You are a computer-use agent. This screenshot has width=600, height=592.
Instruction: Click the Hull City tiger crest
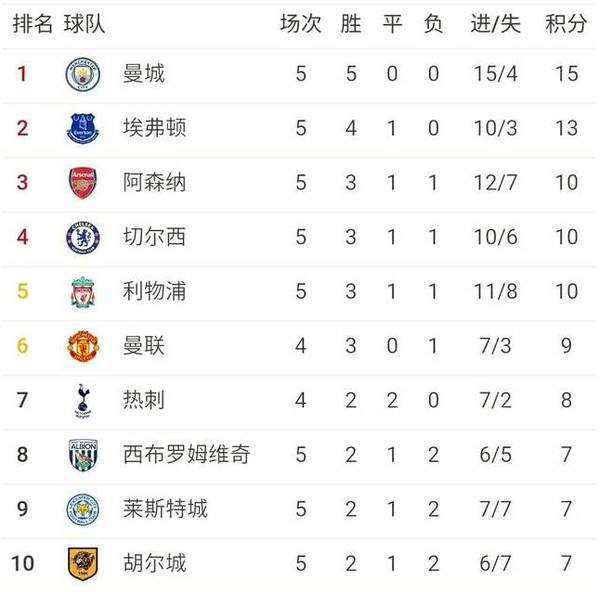coord(82,563)
